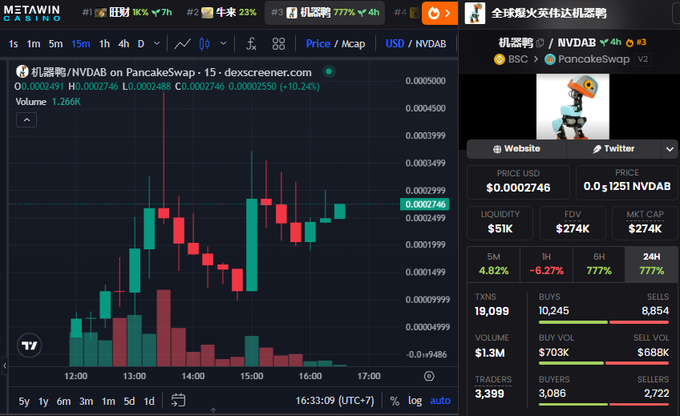Toggle chart denomination to USD
The height and width of the screenshot is (416, 680).
(x=395, y=44)
